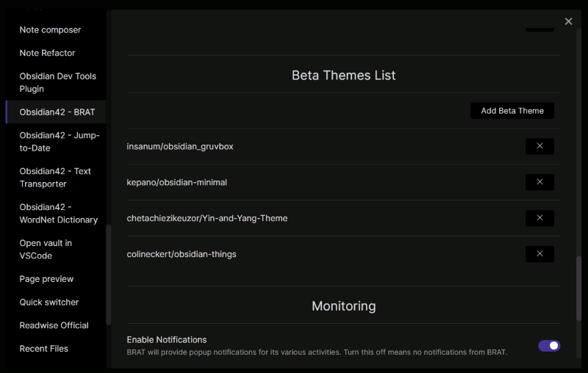Remove insanum/obsidian_gruvbox theme with X
588x373 pixels.
click(x=539, y=146)
